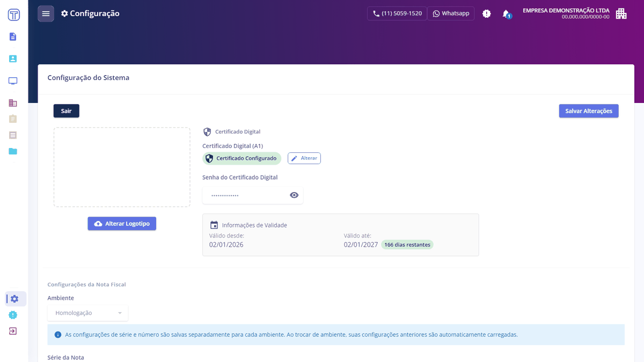Click the empty logo placeholder box
This screenshot has width=644, height=362.
coord(122,167)
